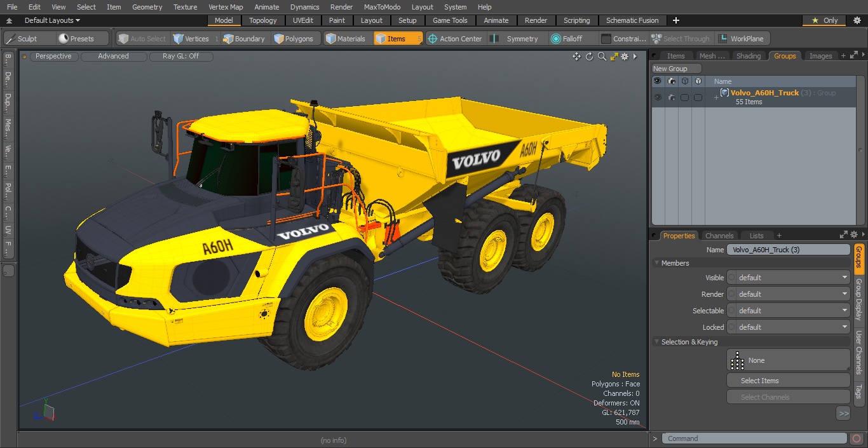The image size is (868, 448).
Task: Click the Ray GL: Off button
Action: pyautogui.click(x=180, y=57)
